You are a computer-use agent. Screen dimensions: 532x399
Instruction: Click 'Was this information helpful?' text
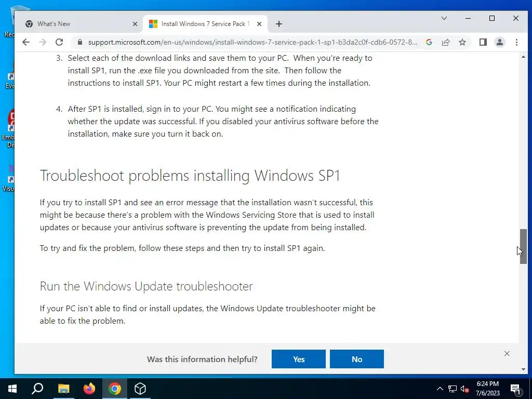202,359
